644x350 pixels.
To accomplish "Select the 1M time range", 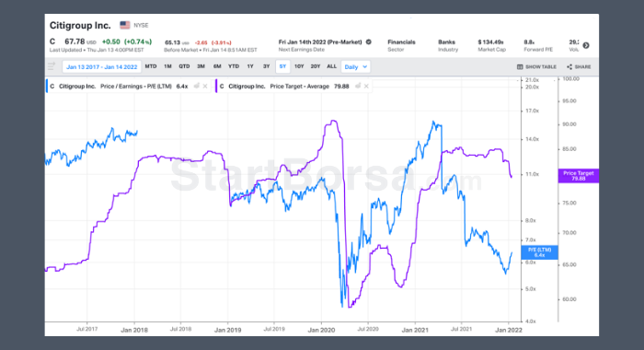I will point(167,66).
